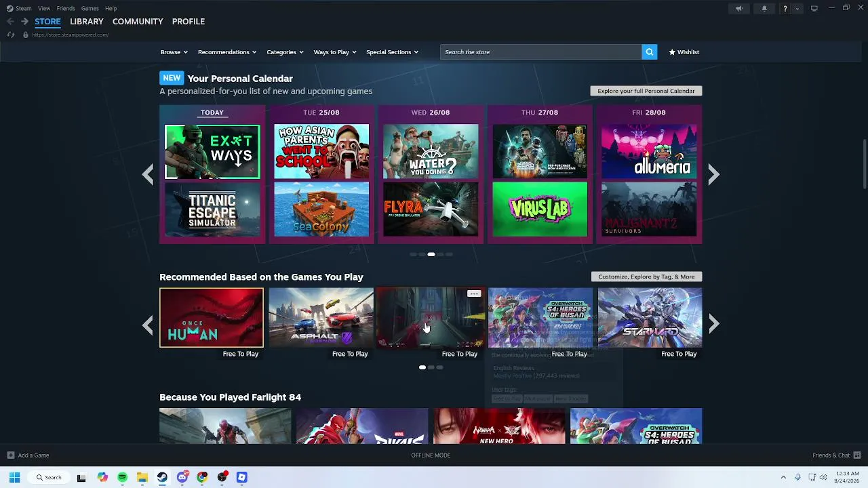Screen dimensions: 868x488
Task: Open the Sea Colony game thumbnail
Action: (x=321, y=209)
